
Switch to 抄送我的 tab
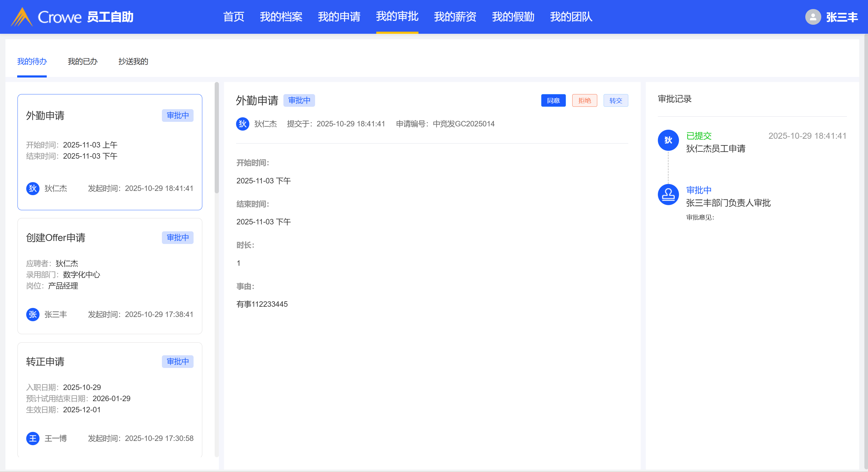pos(133,61)
